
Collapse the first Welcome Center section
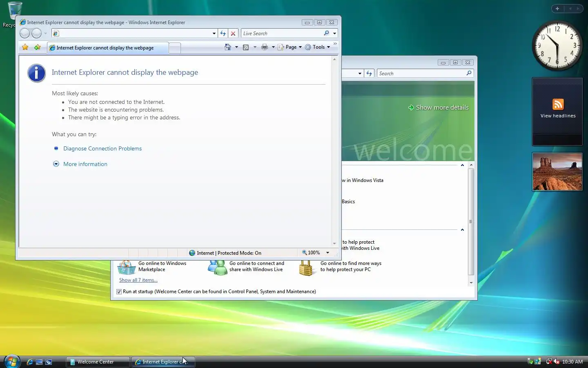pyautogui.click(x=462, y=165)
